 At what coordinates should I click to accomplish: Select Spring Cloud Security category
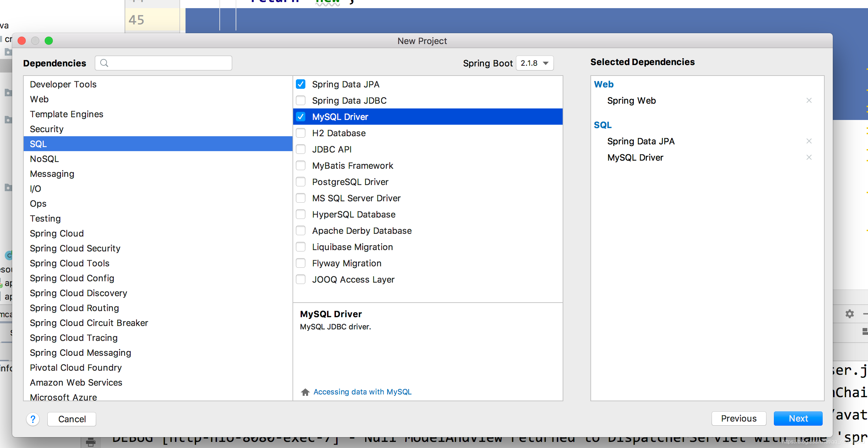[x=158, y=248]
